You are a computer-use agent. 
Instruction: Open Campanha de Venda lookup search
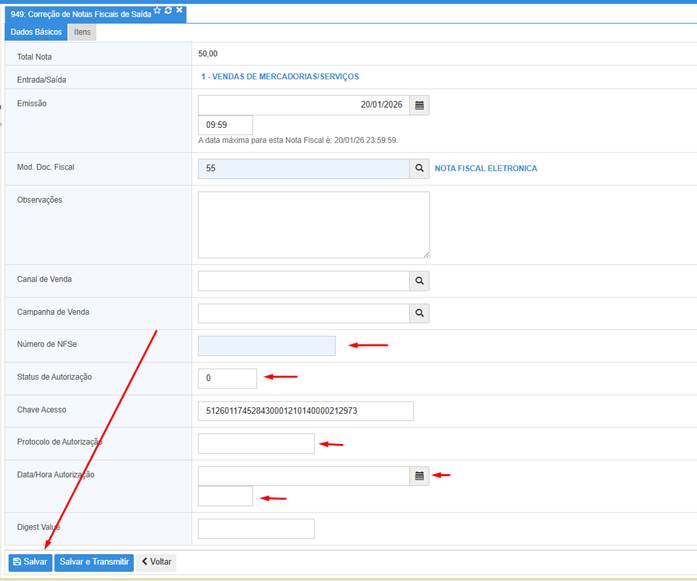point(419,313)
